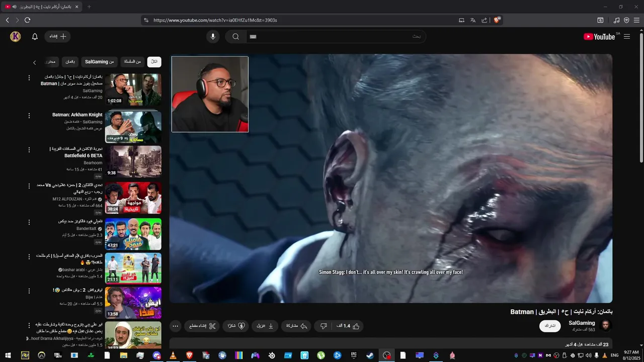Open options menu for the bashar arabi video
644x362 pixels.
[x=29, y=257]
